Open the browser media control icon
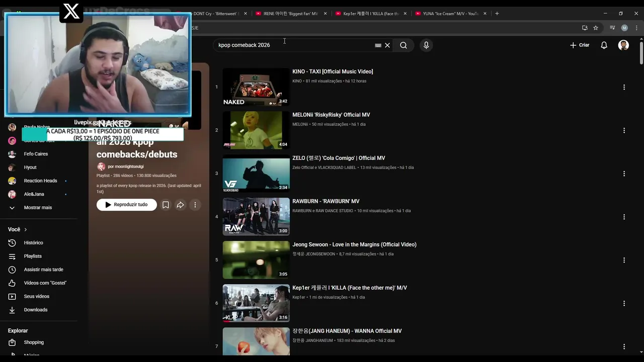 (x=612, y=28)
